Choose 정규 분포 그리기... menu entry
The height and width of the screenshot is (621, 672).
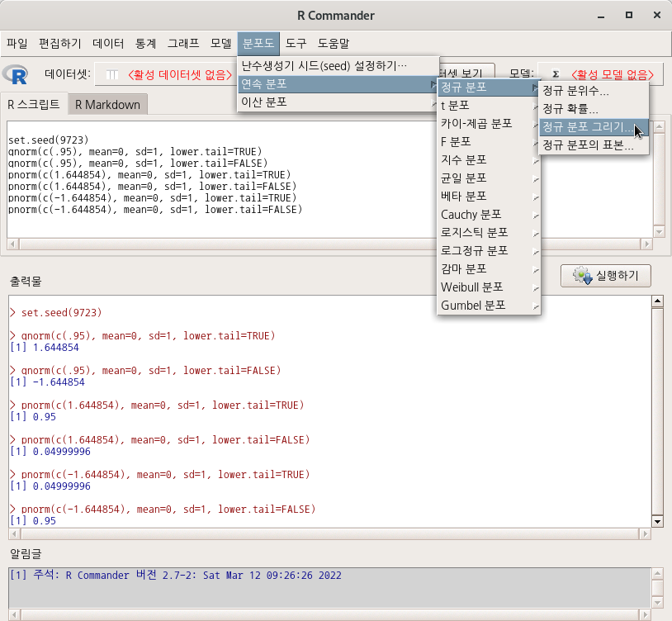[x=594, y=127]
